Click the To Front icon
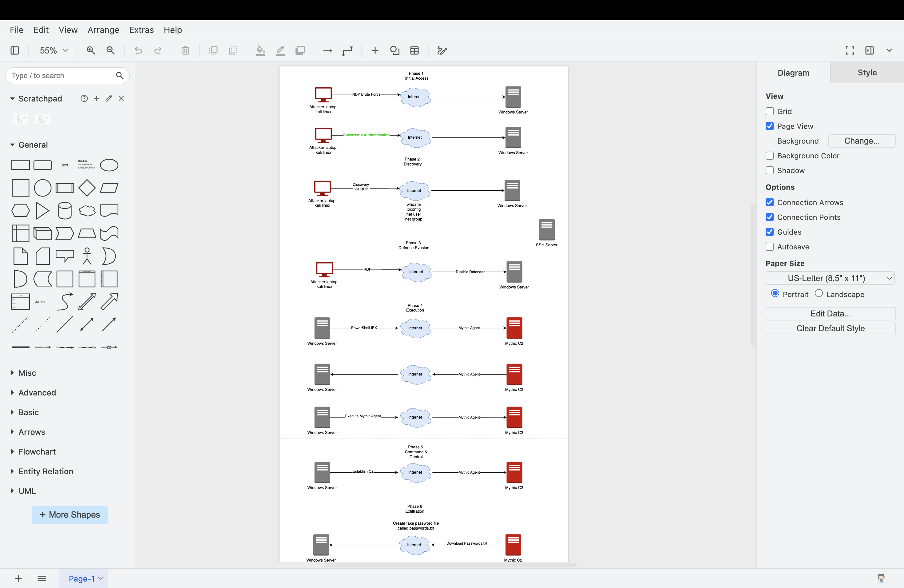Screen dimensions: 904x588 click(x=213, y=50)
